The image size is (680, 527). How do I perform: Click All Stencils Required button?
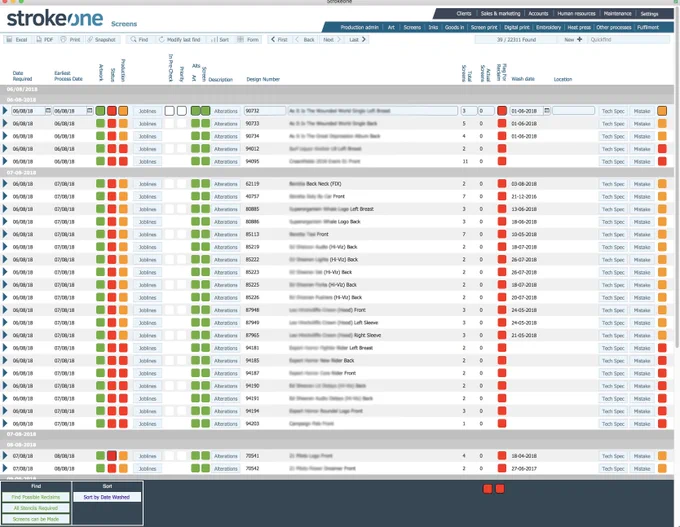tap(36, 508)
